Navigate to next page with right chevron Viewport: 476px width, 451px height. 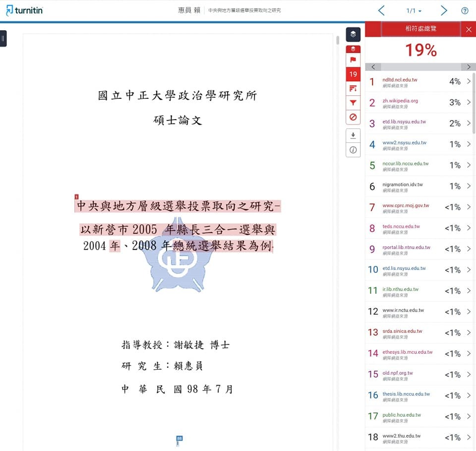[x=444, y=10]
